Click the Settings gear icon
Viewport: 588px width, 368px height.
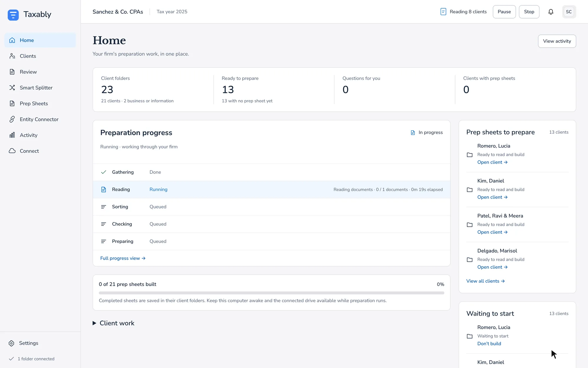(x=11, y=343)
